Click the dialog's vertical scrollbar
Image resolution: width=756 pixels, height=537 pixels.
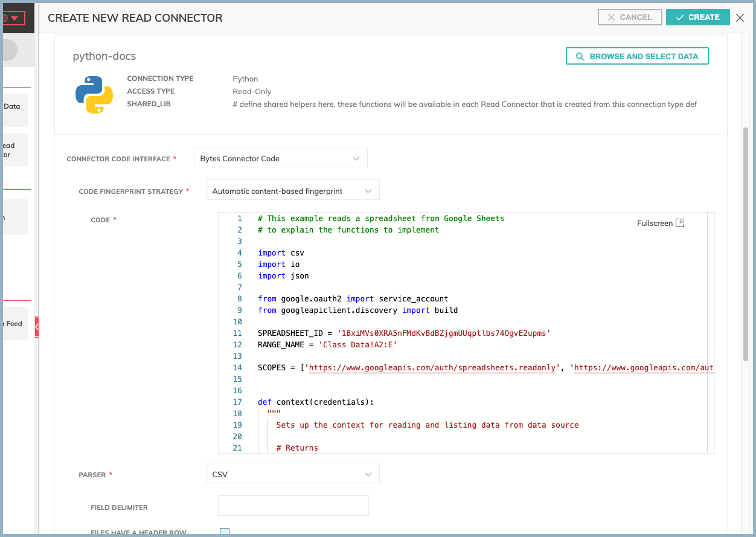(746, 242)
